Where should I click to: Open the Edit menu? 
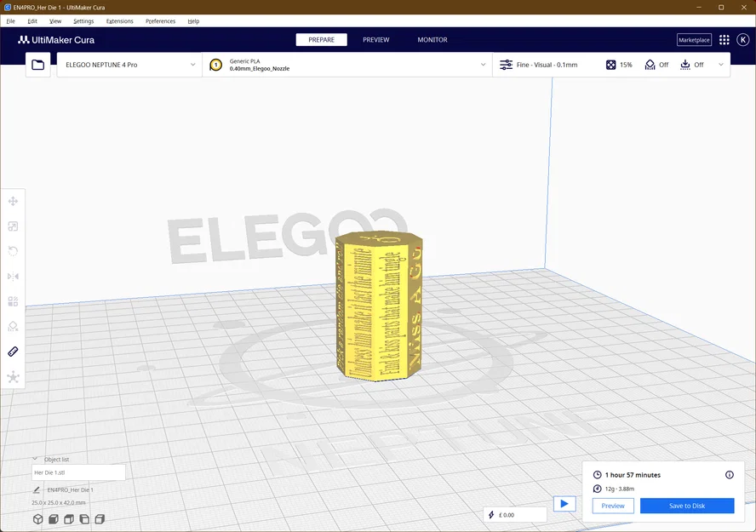tap(32, 21)
